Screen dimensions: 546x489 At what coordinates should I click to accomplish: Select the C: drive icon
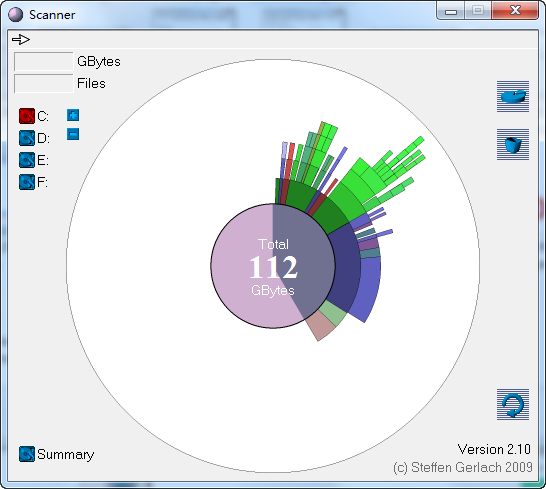click(27, 116)
